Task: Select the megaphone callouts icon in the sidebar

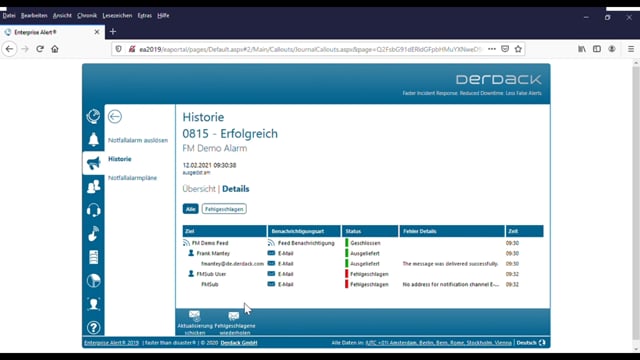Action: (93, 163)
